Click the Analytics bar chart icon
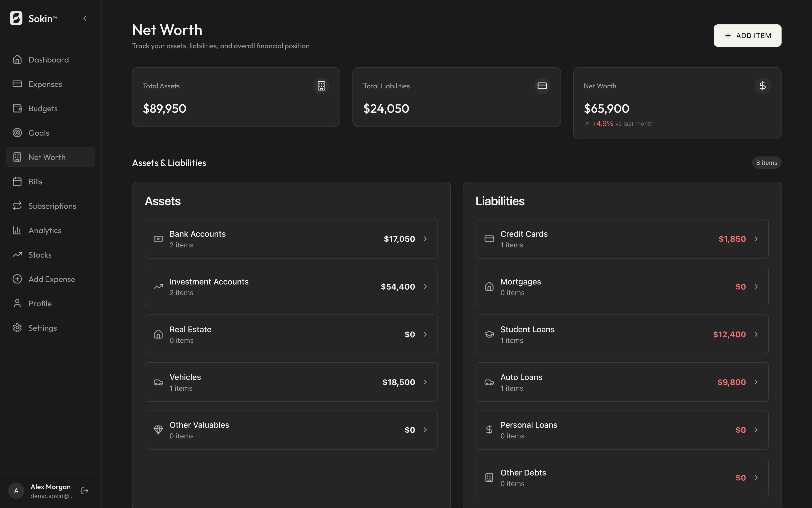The width and height of the screenshot is (812, 508). [x=17, y=230]
